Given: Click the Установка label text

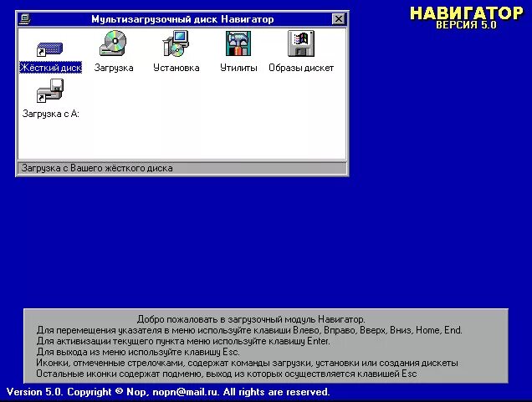Looking at the screenshot, I should tap(176, 68).
